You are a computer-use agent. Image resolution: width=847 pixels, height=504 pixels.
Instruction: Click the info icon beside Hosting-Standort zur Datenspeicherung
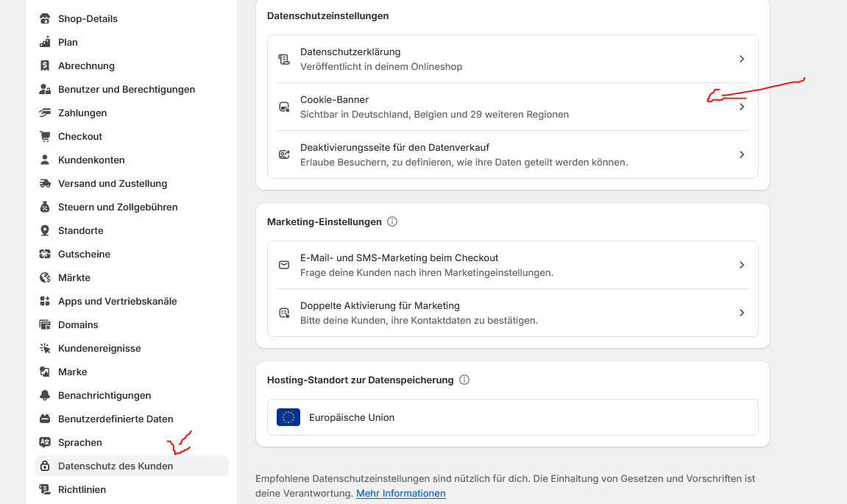(464, 380)
